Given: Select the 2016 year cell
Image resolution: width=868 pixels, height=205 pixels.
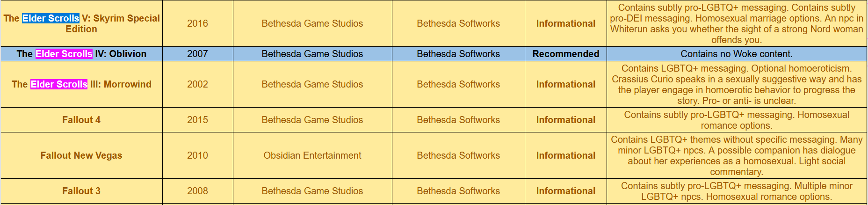Looking at the screenshot, I should pyautogui.click(x=197, y=23).
